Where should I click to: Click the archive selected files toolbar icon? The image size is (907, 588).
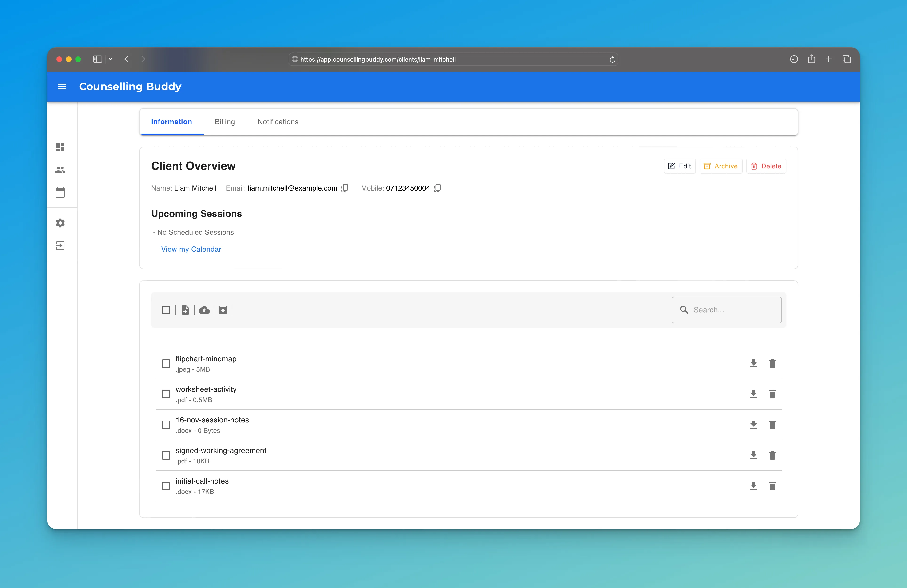223,310
